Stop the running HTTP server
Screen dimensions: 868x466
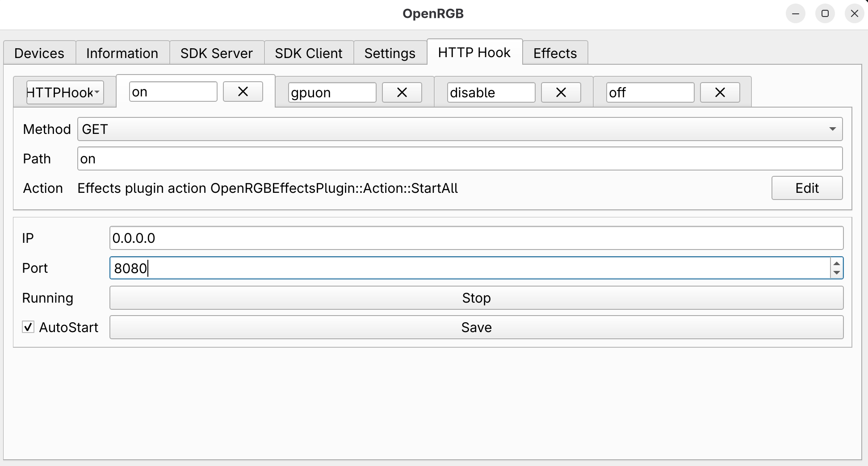tap(476, 298)
